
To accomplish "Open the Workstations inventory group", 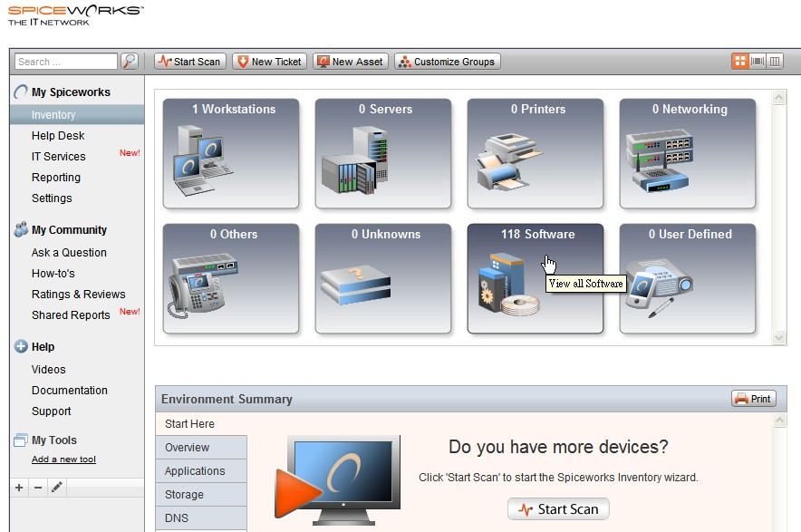I will click(233, 152).
